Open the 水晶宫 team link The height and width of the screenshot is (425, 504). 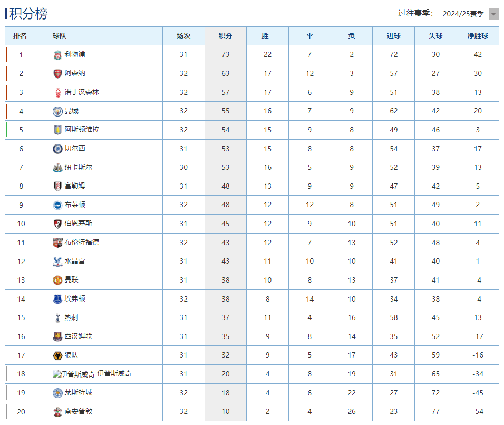coord(75,261)
